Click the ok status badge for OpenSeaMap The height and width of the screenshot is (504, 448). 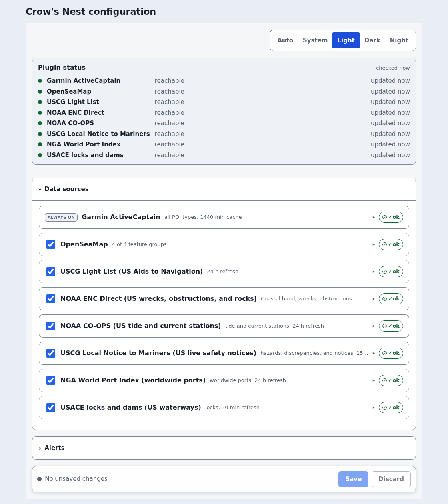click(391, 244)
